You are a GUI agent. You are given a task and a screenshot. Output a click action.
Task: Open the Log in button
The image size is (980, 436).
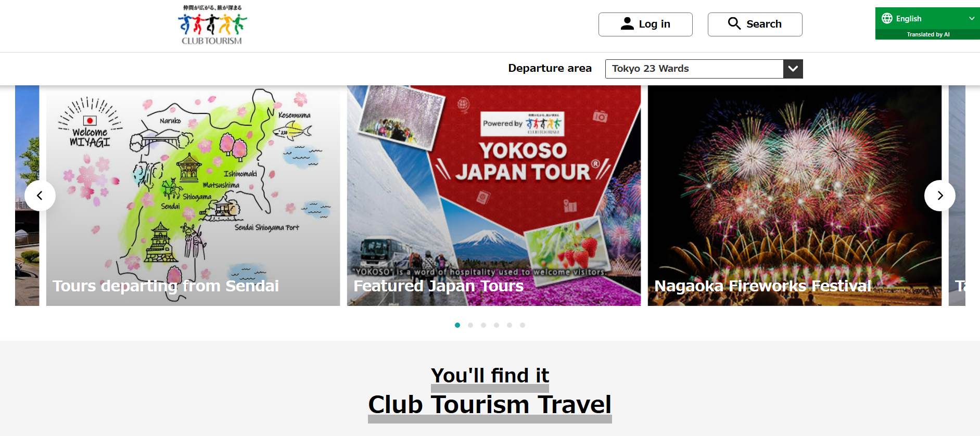pos(645,24)
